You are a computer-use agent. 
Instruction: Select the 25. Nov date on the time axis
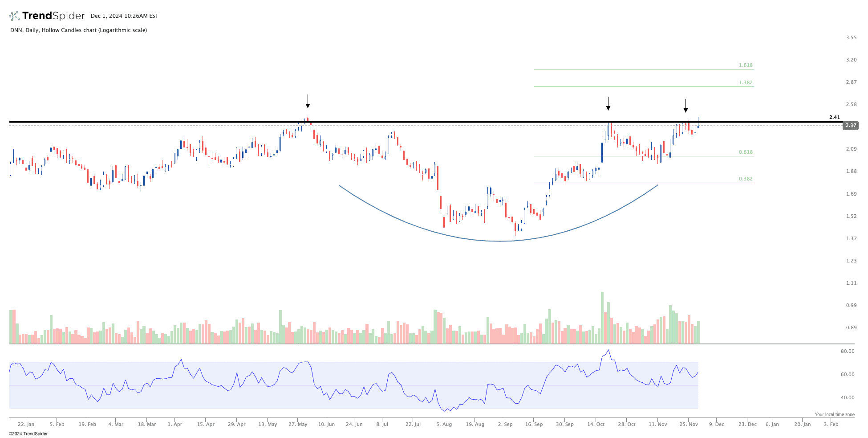pyautogui.click(x=689, y=424)
